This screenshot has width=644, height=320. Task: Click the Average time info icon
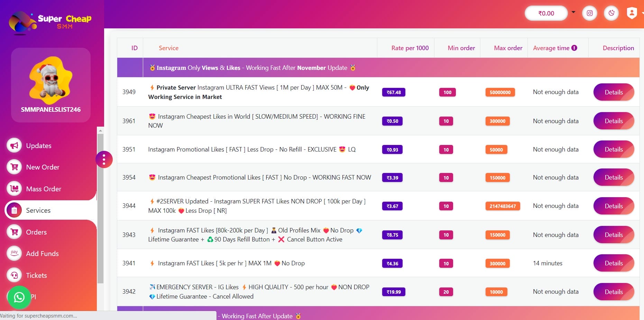[574, 48]
